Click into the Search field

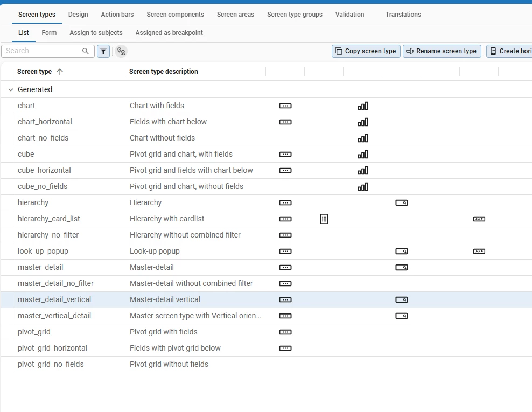pyautogui.click(x=43, y=51)
